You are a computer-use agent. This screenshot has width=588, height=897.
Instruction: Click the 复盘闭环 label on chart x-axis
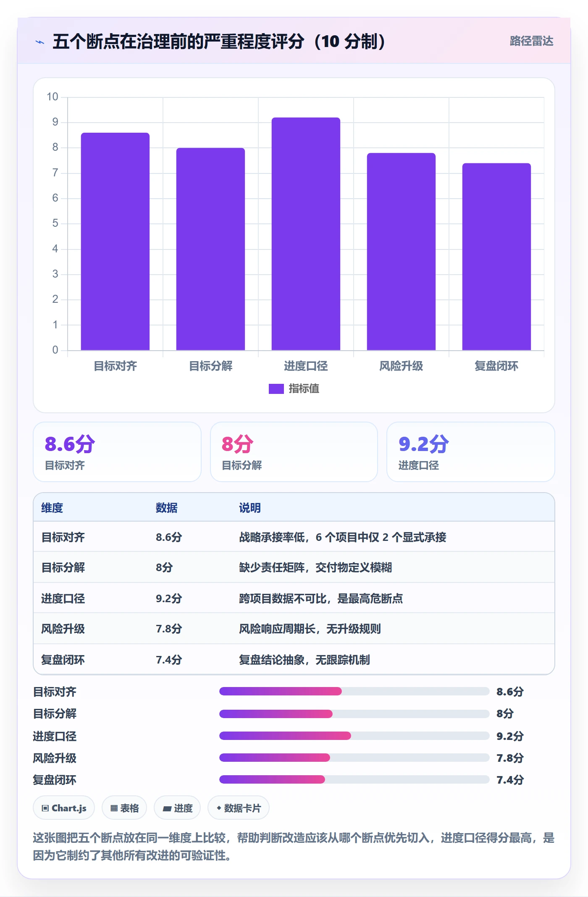point(496,366)
